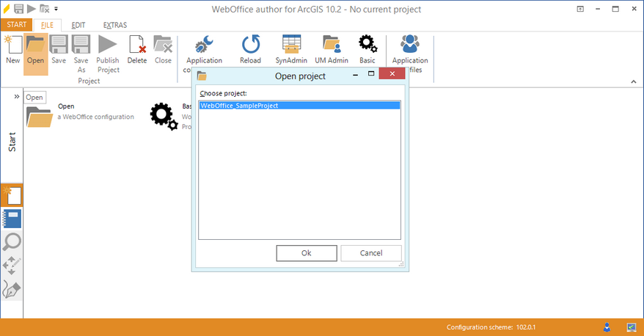The height and width of the screenshot is (336, 644).
Task: Click the Close project icon in the ribbon
Action: 163,44
